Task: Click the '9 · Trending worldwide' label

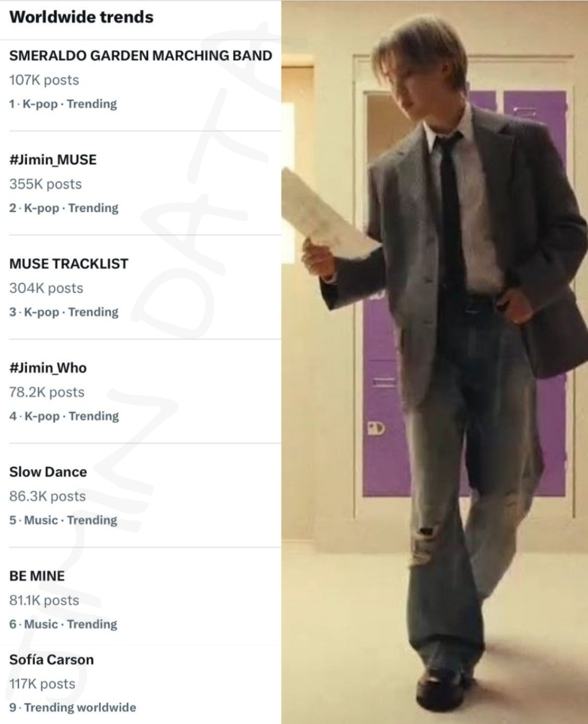Action: point(72,708)
